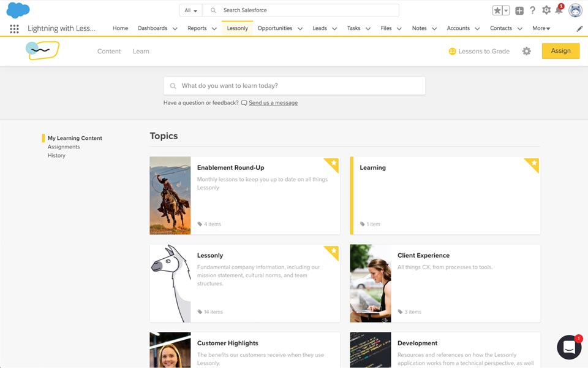Viewport: 588px width, 368px height.
Task: Click the Lightning with Less... app name
Action: tap(61, 29)
